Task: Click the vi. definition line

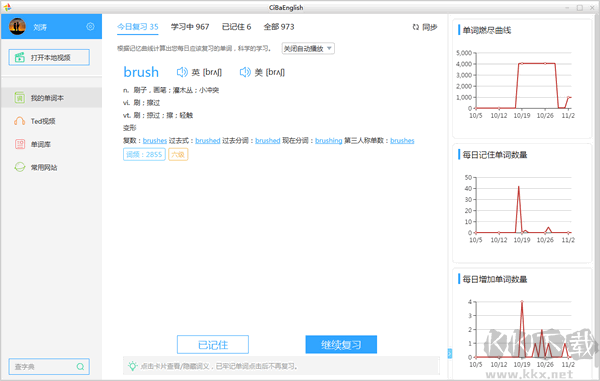Action: [x=141, y=103]
